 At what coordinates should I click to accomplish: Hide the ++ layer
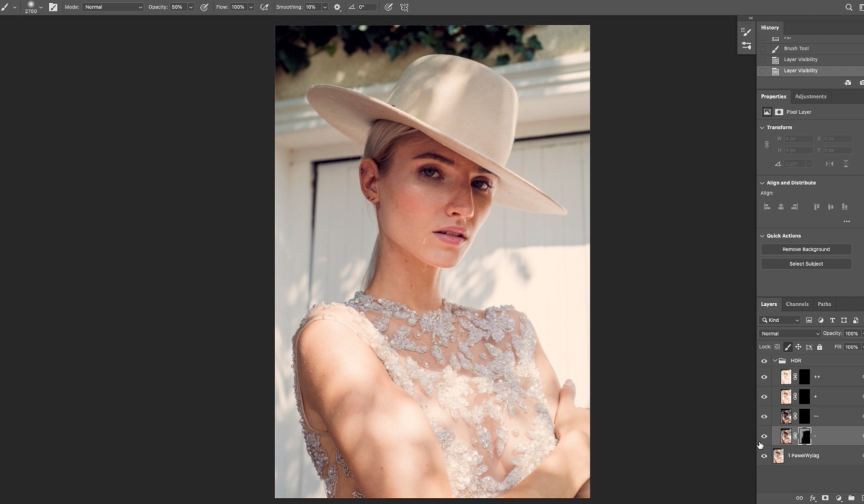[764, 377]
